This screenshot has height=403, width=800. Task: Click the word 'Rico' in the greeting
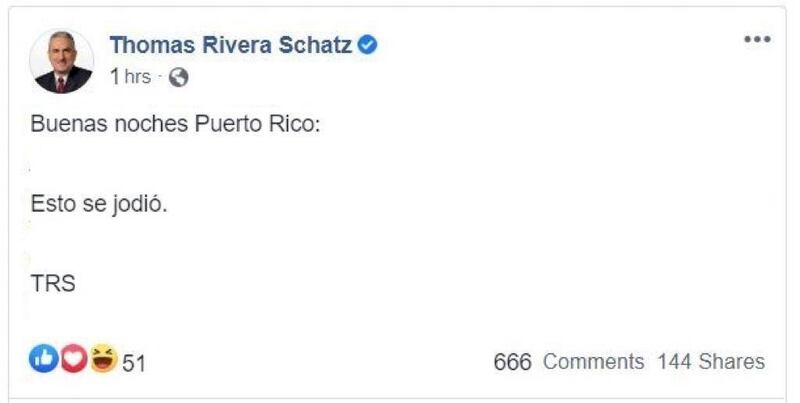click(289, 131)
